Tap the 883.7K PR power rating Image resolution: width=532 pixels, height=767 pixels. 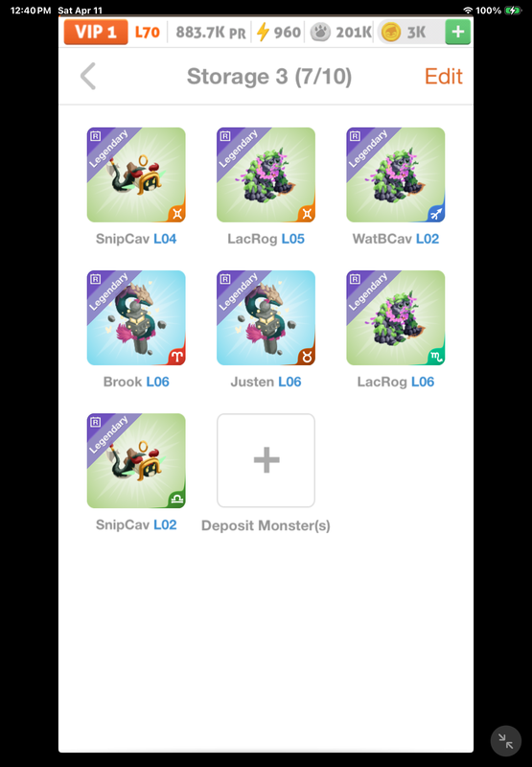point(211,33)
